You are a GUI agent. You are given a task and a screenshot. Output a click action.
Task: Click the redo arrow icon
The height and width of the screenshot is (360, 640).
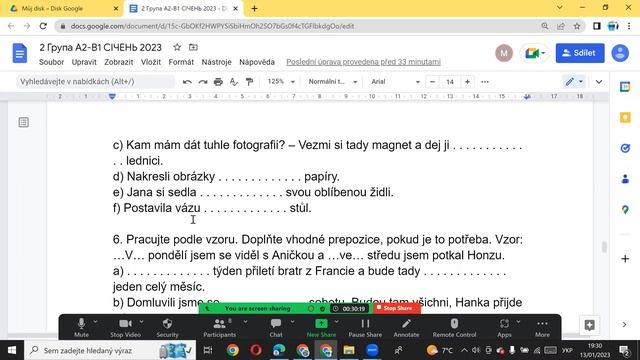203,82
